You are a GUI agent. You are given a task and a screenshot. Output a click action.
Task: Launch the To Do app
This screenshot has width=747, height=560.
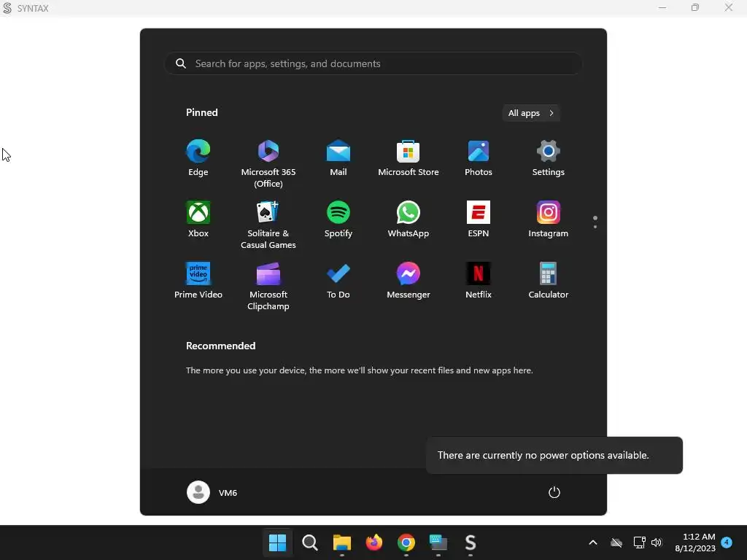pyautogui.click(x=338, y=281)
